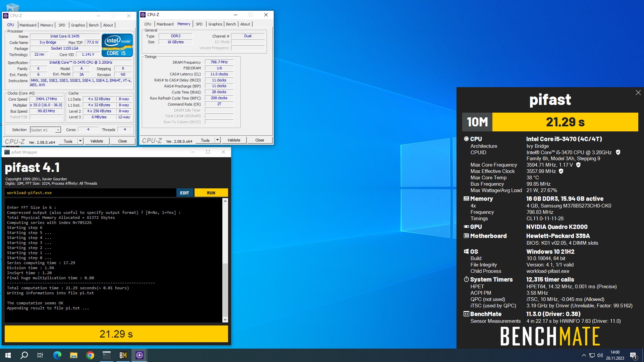Viewport: 644px width, 362px height.
Task: Select Bench tab in Memory CPU-Z window
Action: click(x=231, y=24)
